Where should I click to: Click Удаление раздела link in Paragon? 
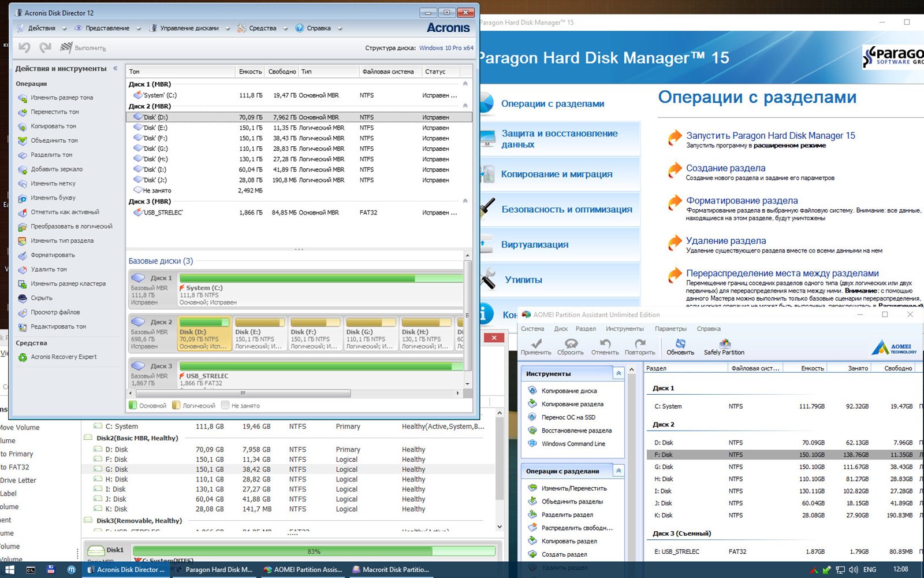[726, 240]
